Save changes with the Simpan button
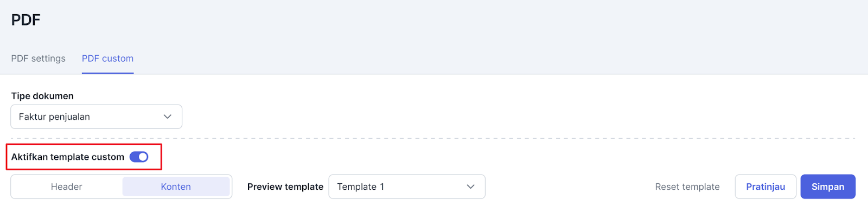Screen dimensions: 868x206 (x=828, y=186)
